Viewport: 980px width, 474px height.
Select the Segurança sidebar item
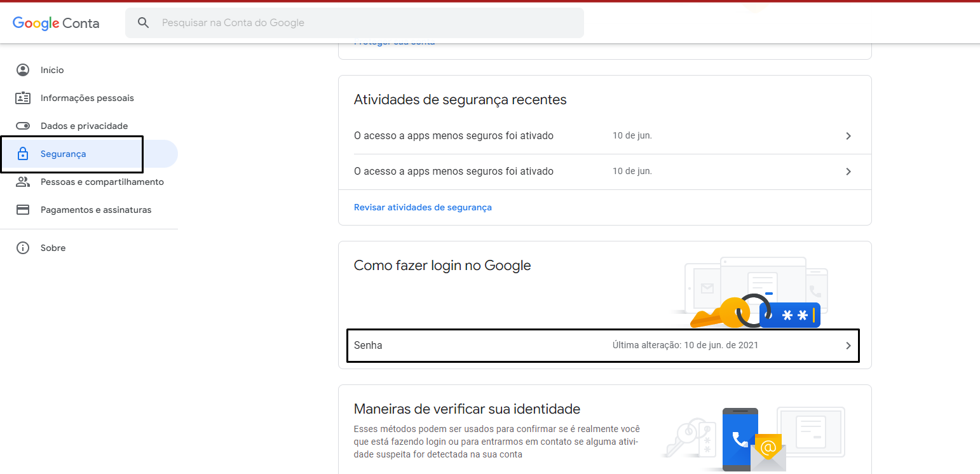(89, 154)
